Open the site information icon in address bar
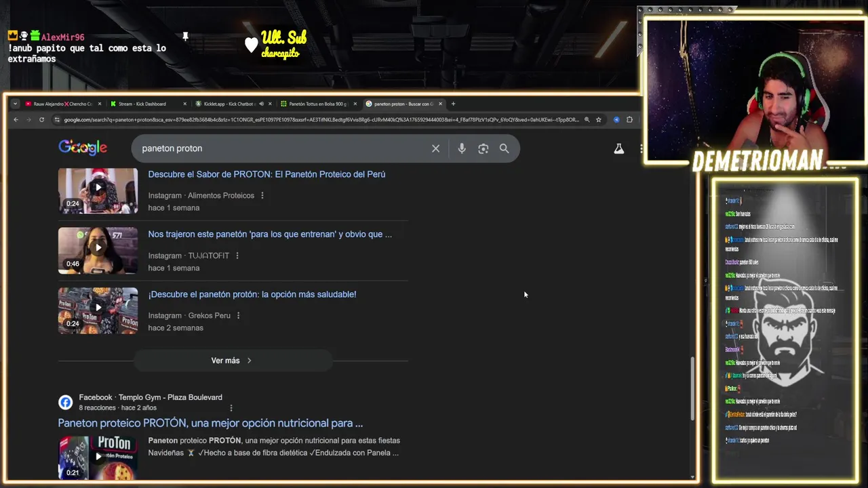The image size is (868, 488). click(x=58, y=120)
